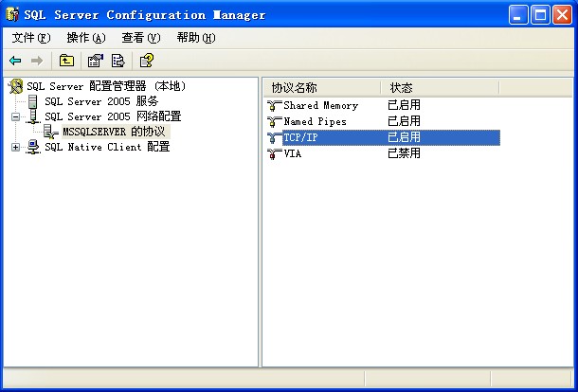The image size is (578, 392).
Task: Click the title bar application icon
Action: pyautogui.click(x=12, y=14)
